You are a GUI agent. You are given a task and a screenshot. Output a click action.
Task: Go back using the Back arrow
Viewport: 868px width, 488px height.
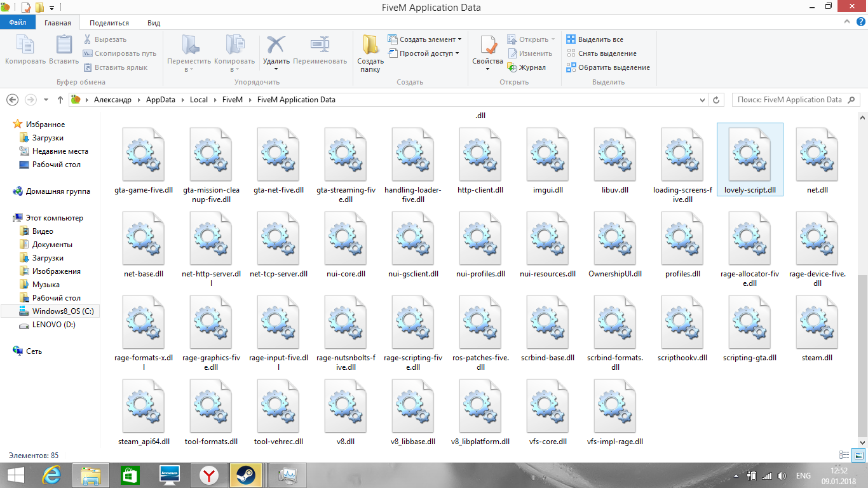[12, 100]
